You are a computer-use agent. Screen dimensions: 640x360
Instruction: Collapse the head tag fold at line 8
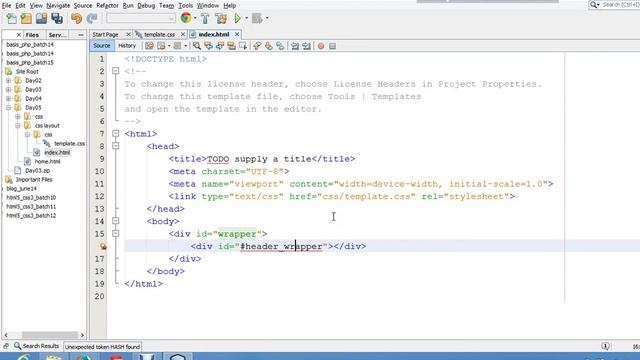[116, 146]
